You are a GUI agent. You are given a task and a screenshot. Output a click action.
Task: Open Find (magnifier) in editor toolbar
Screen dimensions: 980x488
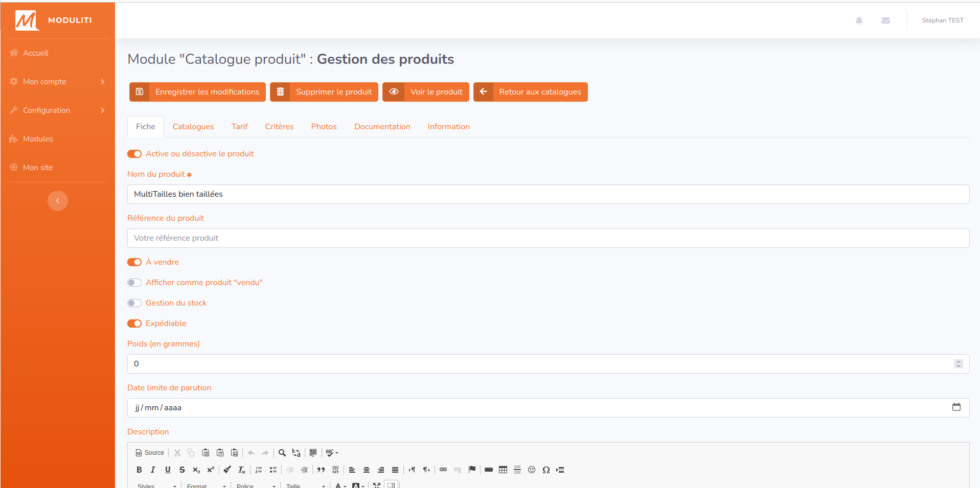(282, 453)
